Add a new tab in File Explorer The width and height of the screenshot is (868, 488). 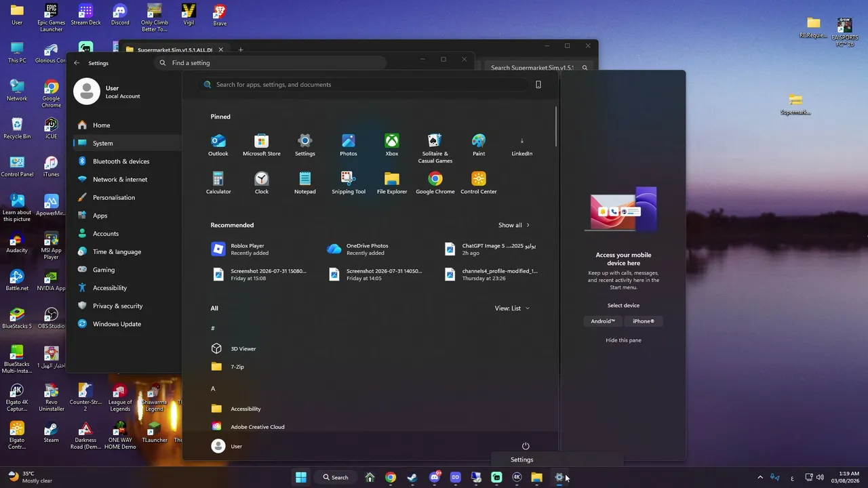tap(240, 49)
